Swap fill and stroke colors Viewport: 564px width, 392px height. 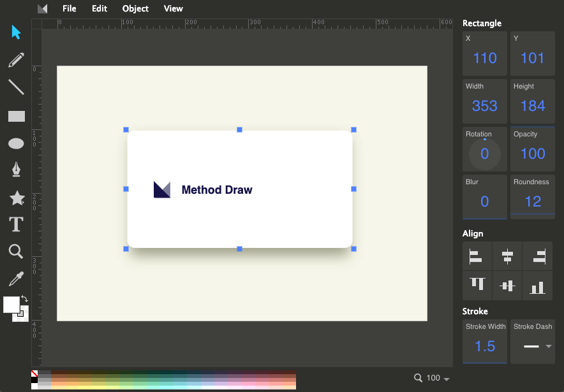(x=24, y=298)
